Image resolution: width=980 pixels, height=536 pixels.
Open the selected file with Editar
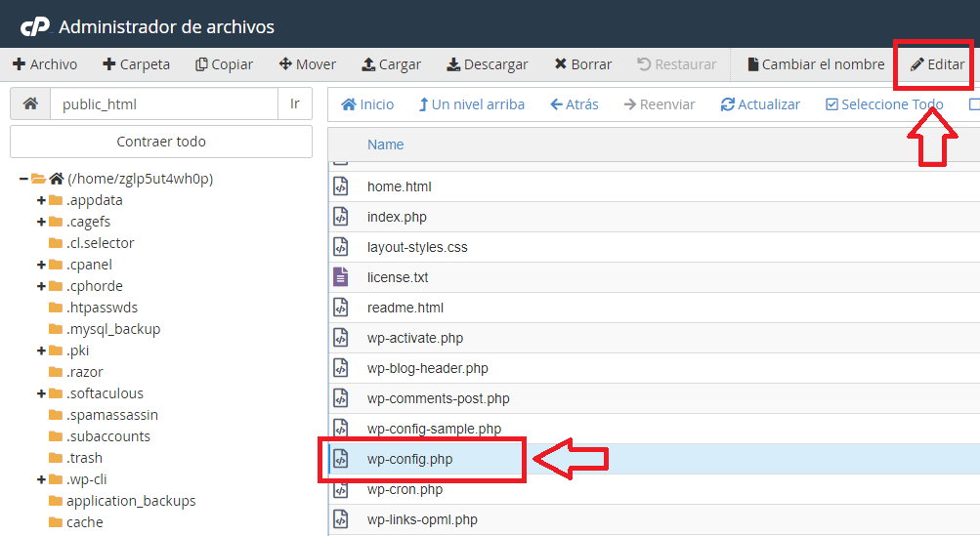pos(938,64)
